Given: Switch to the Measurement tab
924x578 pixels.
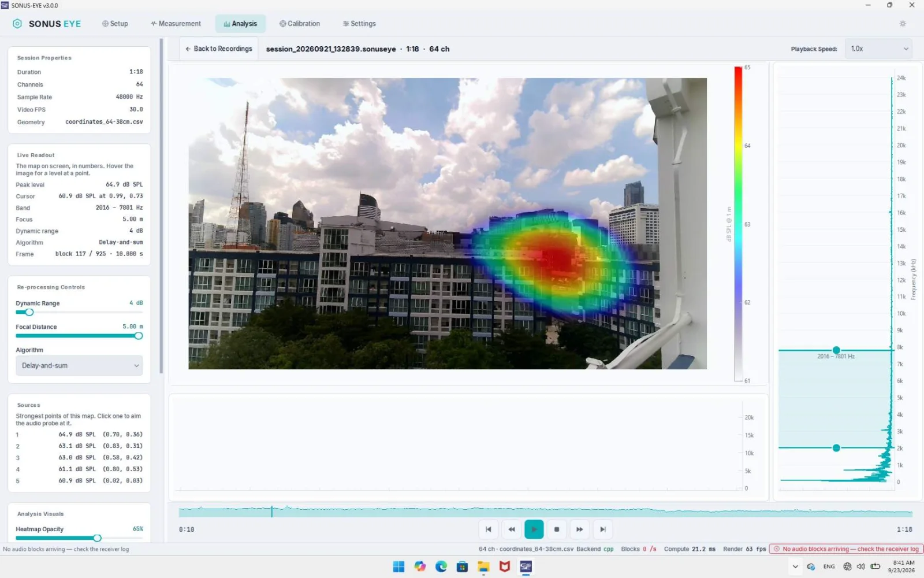Looking at the screenshot, I should click(x=176, y=24).
